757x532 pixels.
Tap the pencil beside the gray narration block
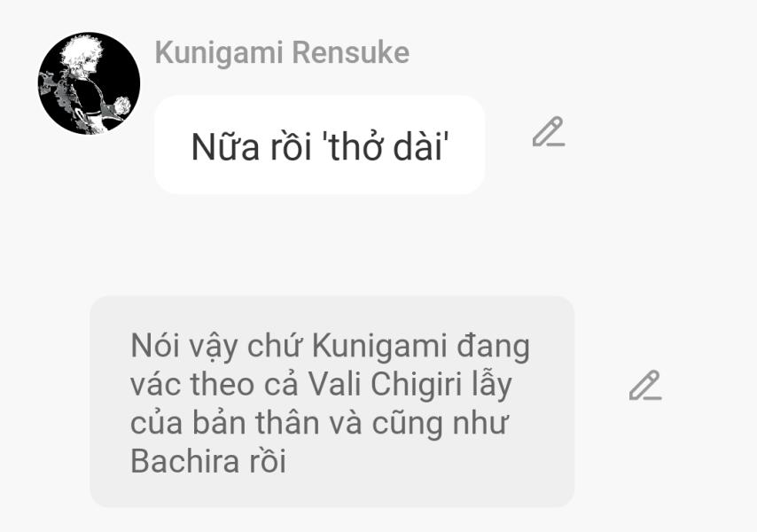click(x=645, y=385)
